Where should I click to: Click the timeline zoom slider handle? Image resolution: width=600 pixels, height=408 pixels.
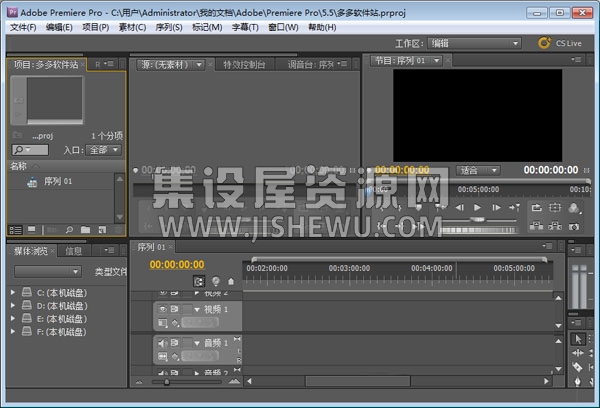coord(166,382)
